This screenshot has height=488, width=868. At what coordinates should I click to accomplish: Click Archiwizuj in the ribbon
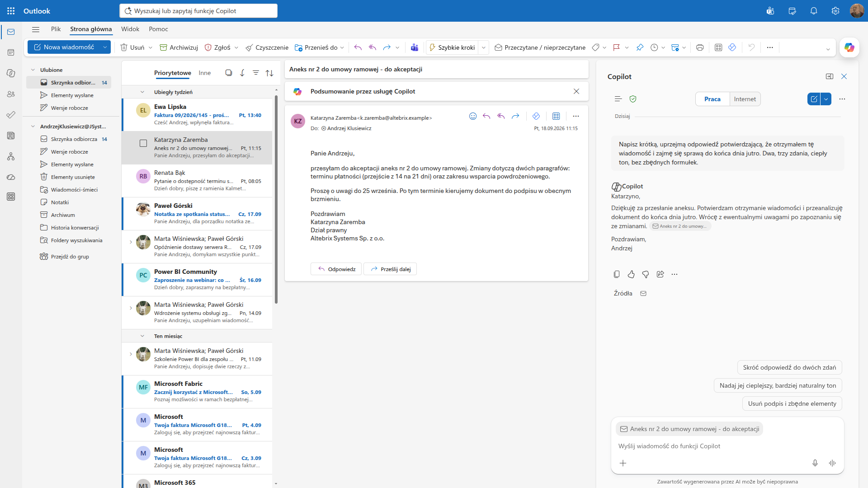click(x=179, y=47)
